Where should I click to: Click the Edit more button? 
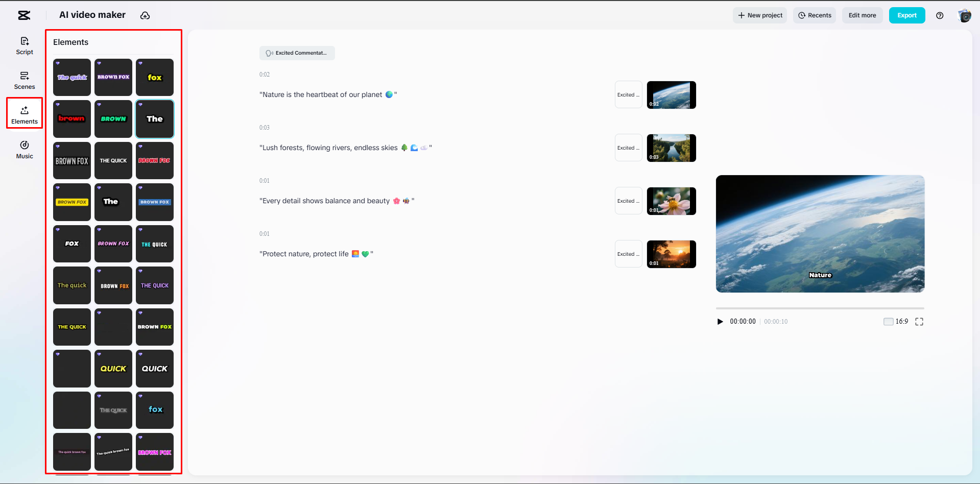pos(862,15)
